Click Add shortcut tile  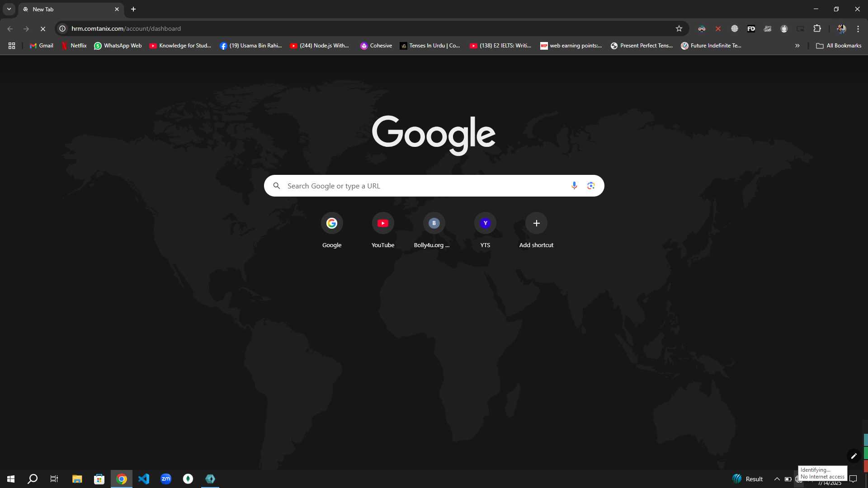click(x=536, y=231)
